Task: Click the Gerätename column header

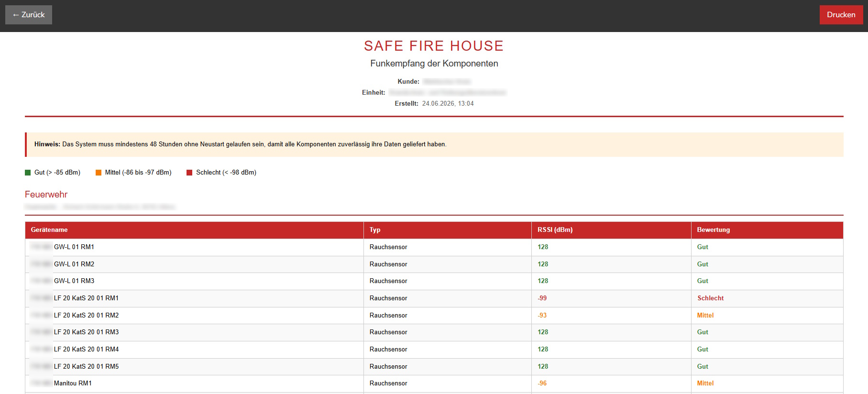Action: (x=49, y=230)
